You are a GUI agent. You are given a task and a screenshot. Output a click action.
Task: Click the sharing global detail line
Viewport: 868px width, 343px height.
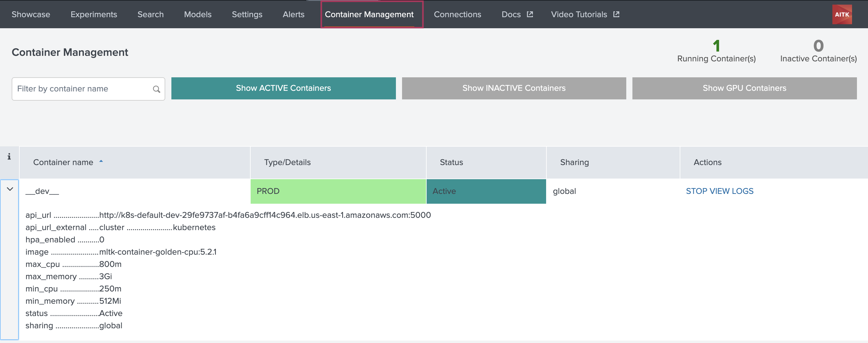[x=74, y=326]
